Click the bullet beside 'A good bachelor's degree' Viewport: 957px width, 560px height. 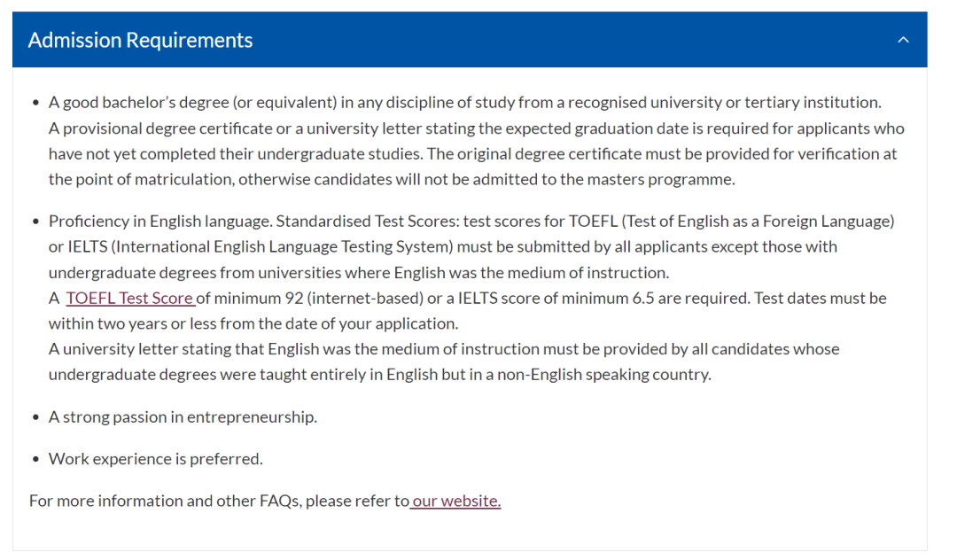36,103
